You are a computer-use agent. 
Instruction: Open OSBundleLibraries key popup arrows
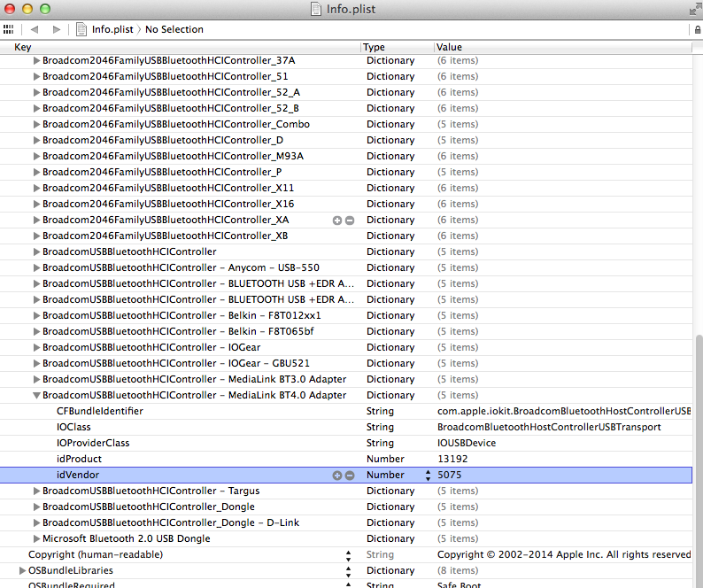pyautogui.click(x=348, y=572)
